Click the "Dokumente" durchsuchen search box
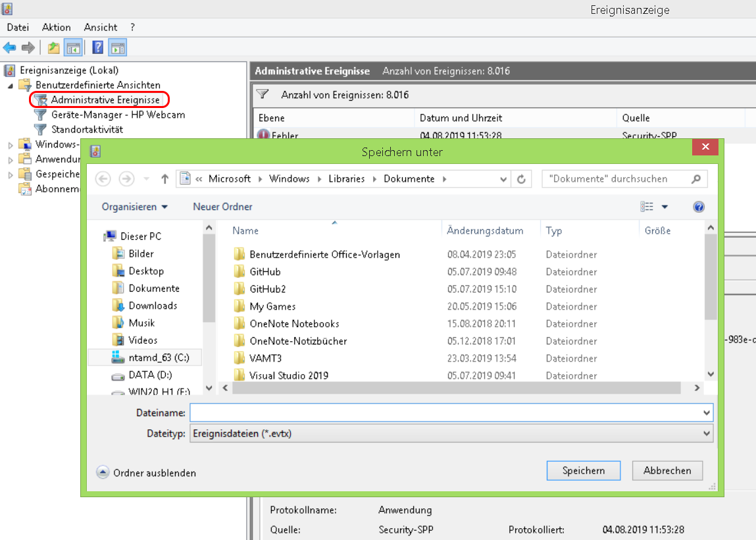 click(616, 179)
